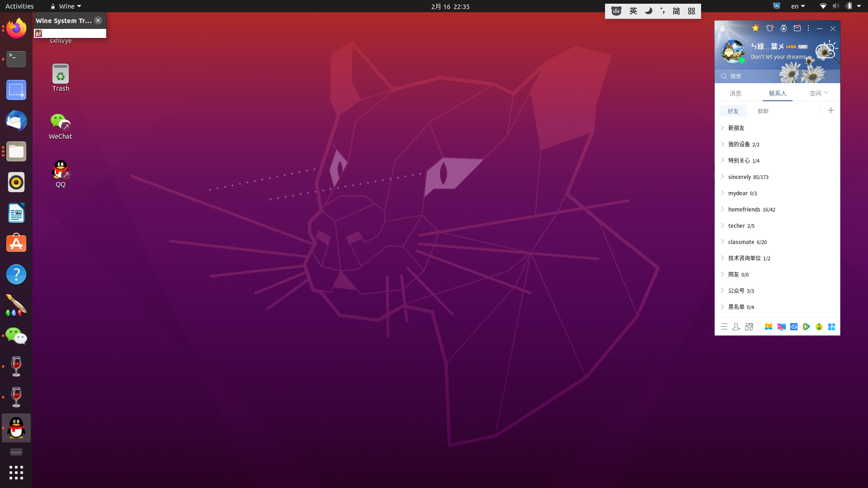Open the 空间 dropdown arrow

(x=826, y=93)
